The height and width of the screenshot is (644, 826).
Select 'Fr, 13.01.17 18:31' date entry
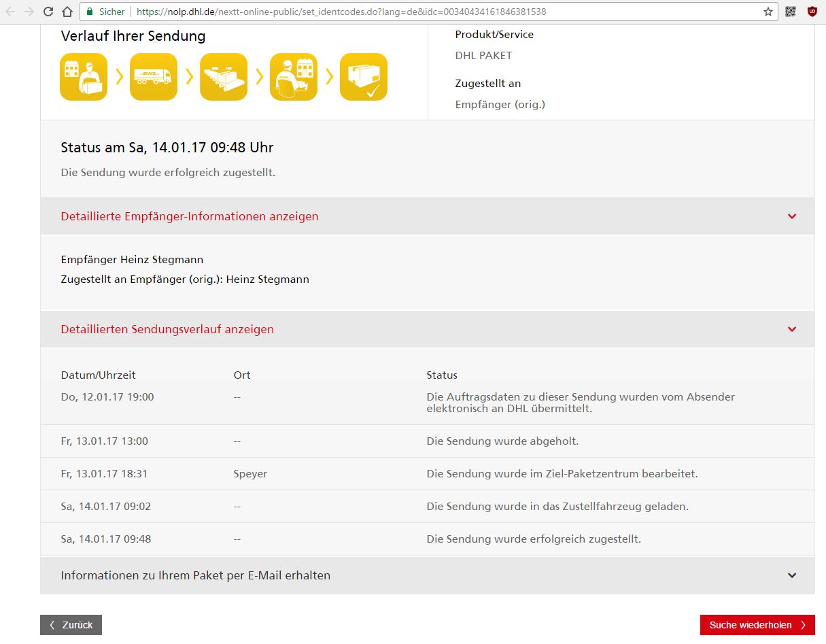click(x=105, y=474)
